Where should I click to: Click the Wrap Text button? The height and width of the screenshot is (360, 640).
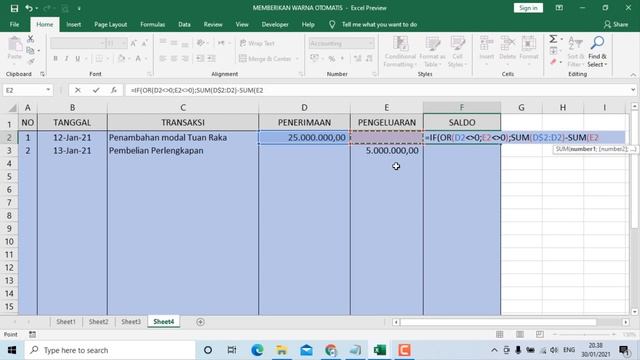(x=257, y=43)
